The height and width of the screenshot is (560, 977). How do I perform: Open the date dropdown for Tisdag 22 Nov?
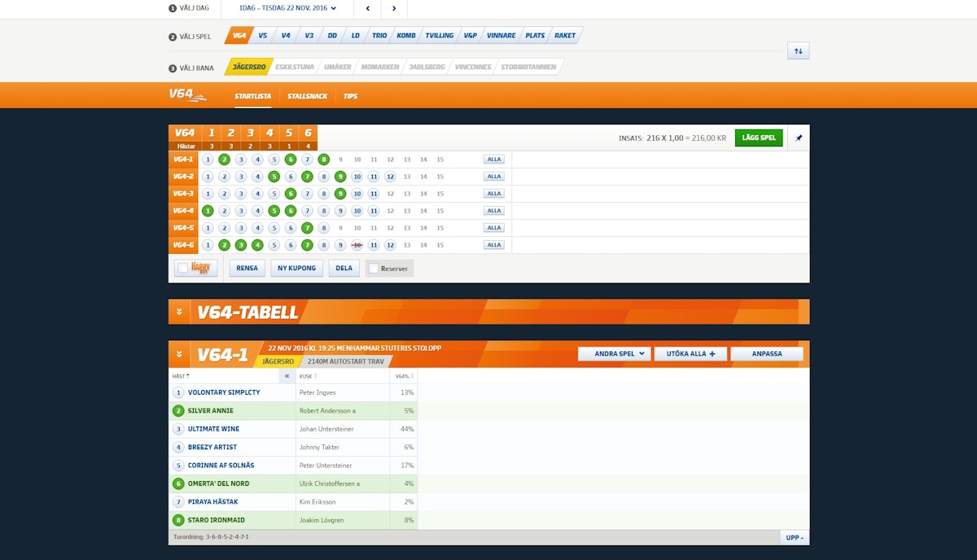[x=288, y=9]
